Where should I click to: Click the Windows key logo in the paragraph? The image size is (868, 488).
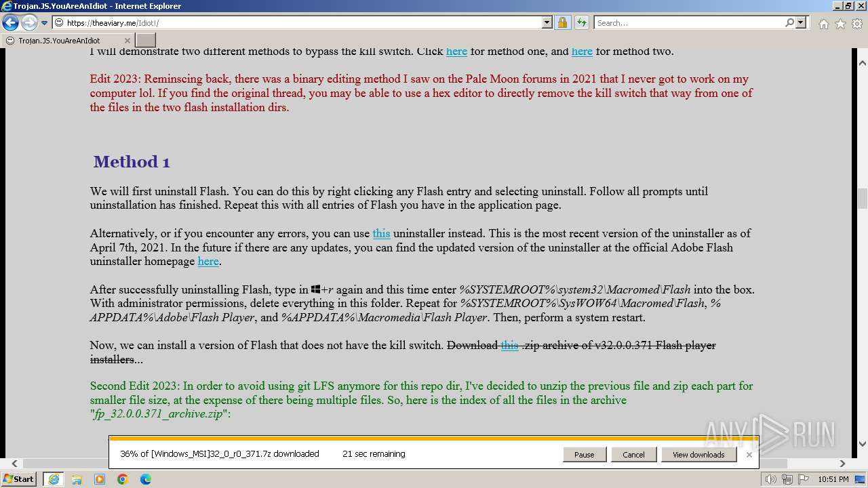pos(315,289)
